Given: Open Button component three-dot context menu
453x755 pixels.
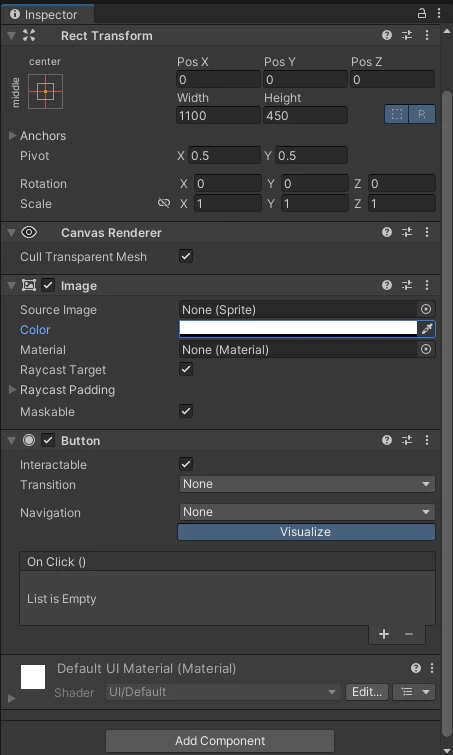Looking at the screenshot, I should pyautogui.click(x=427, y=440).
